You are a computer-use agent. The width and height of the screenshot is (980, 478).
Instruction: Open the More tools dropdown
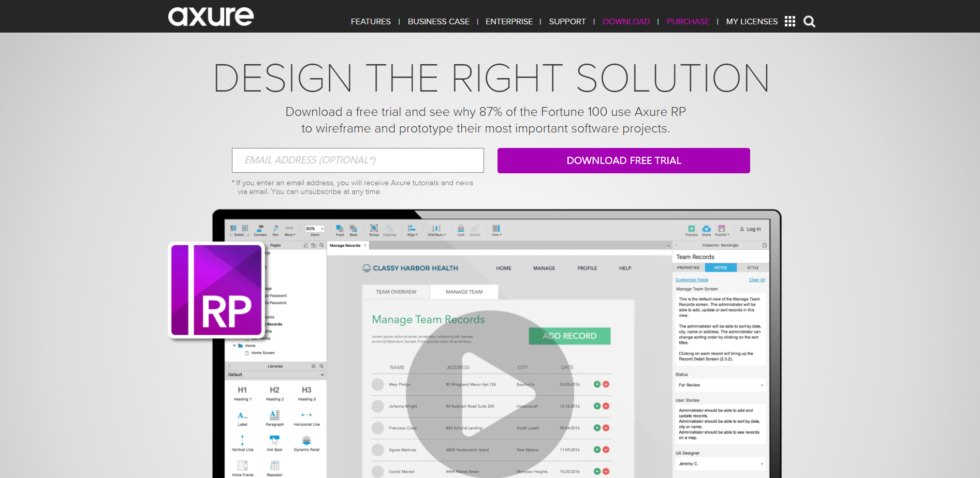coord(289,231)
